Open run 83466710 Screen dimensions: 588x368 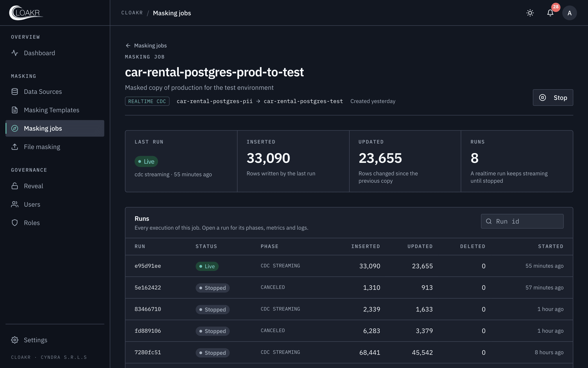coord(148,309)
